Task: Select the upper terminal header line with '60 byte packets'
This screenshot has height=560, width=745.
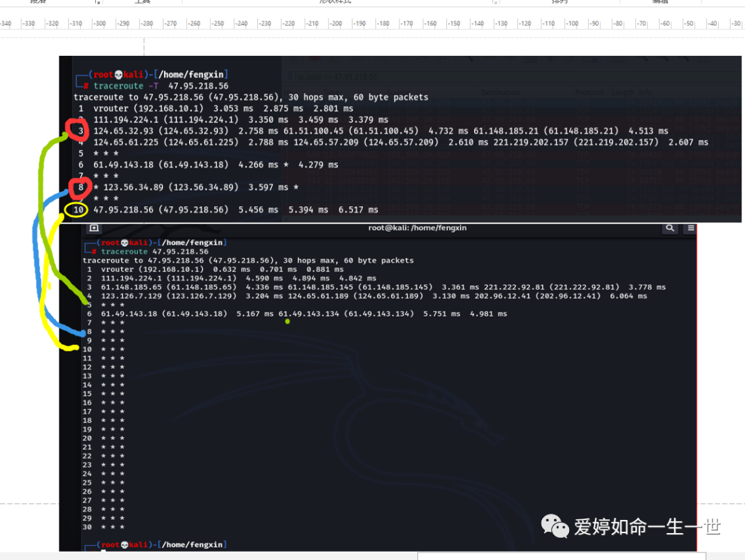Action: click(251, 97)
